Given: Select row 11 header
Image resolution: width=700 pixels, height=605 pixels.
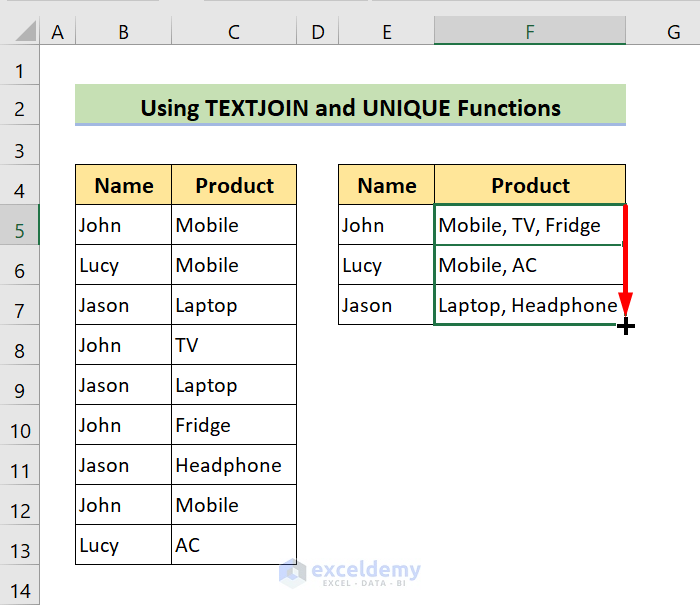Looking at the screenshot, I should [x=20, y=465].
